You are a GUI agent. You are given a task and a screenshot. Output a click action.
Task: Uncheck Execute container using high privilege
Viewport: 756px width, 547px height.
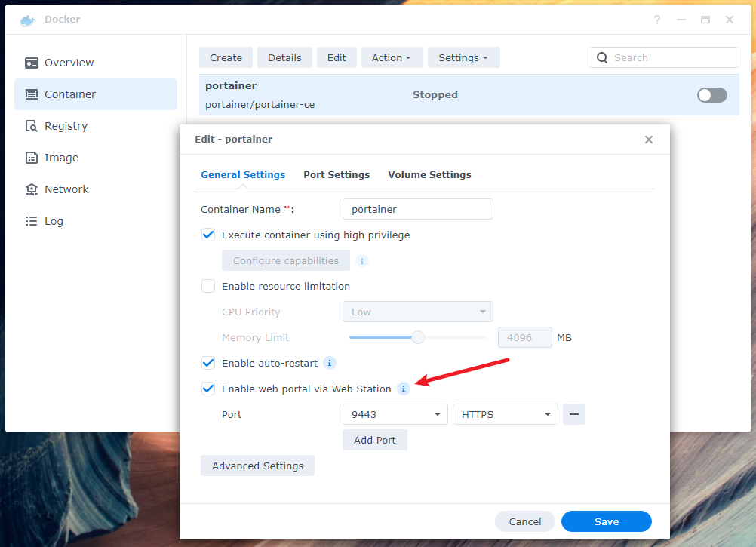[x=208, y=235]
